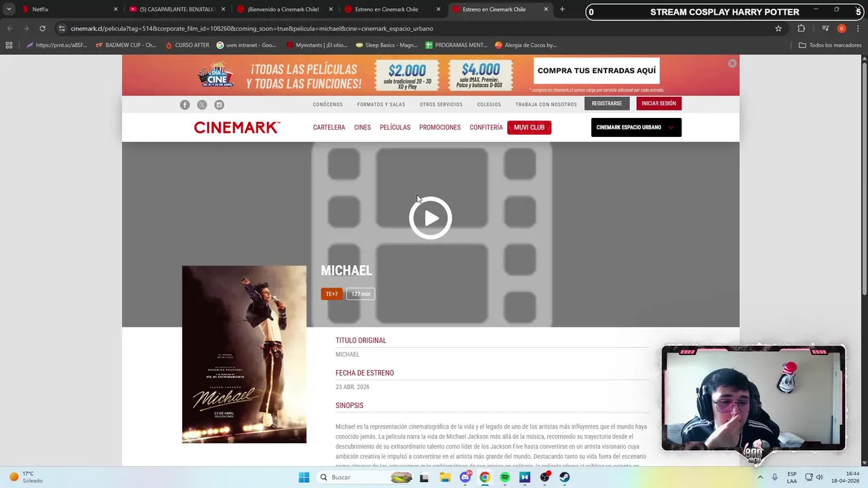Image resolution: width=868 pixels, height=488 pixels.
Task: Open Chrome profile avatar
Action: tap(842, 28)
